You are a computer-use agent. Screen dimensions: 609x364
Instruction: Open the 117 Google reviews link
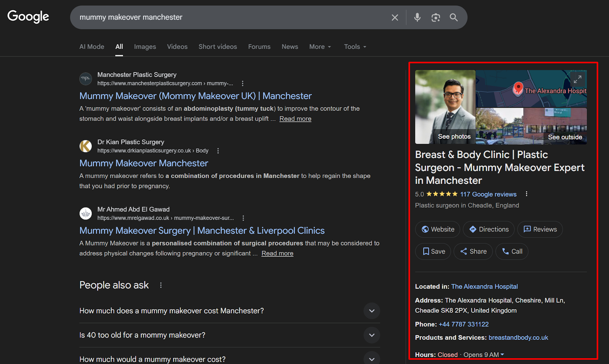pos(488,194)
